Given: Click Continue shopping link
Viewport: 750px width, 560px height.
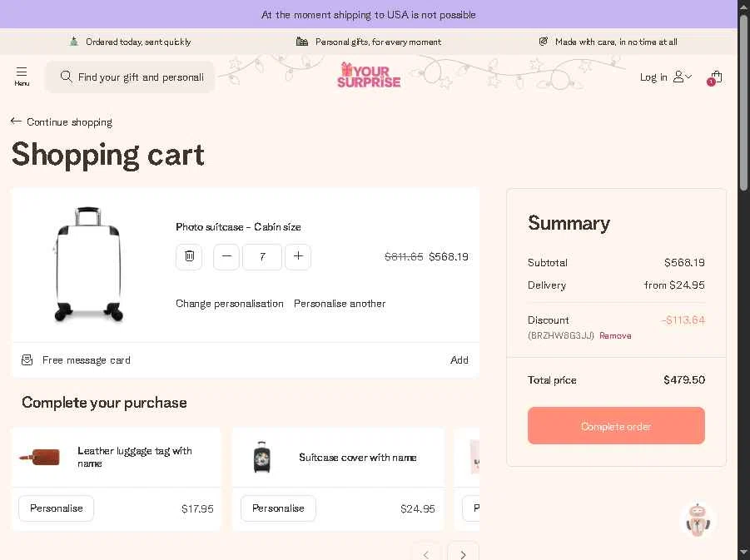Looking at the screenshot, I should (x=69, y=122).
